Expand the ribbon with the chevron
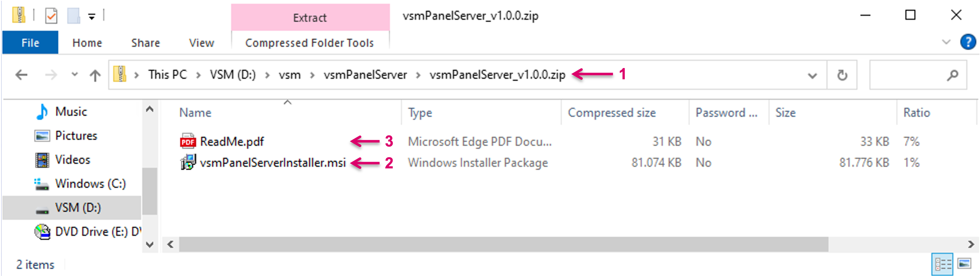Viewport: 980px width, 276px height. (x=946, y=42)
